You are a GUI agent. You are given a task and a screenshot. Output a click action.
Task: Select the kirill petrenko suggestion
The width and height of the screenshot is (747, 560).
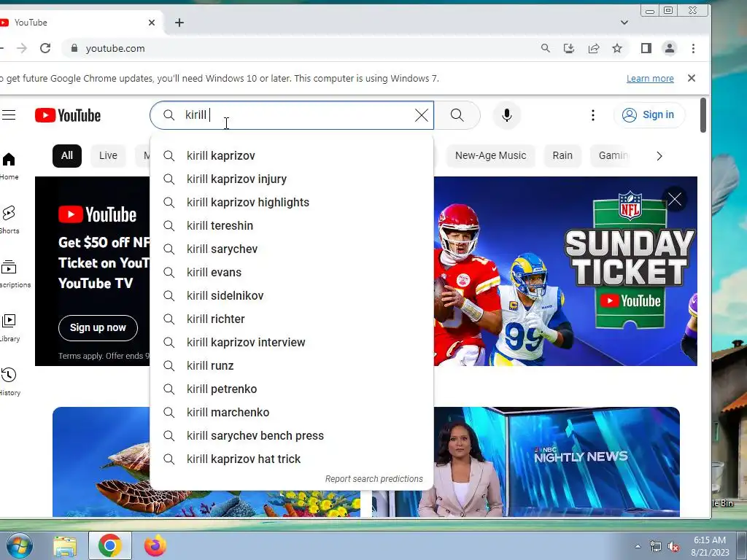[x=292, y=389]
